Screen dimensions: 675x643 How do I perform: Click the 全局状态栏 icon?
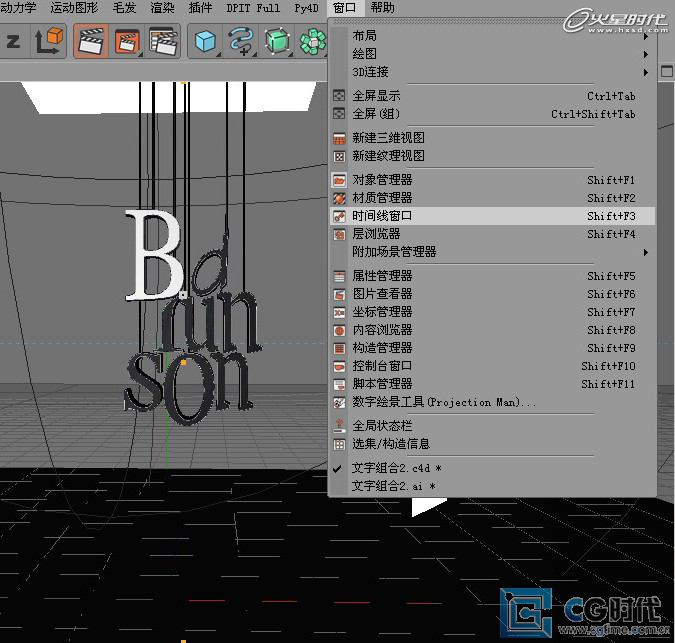(x=339, y=426)
